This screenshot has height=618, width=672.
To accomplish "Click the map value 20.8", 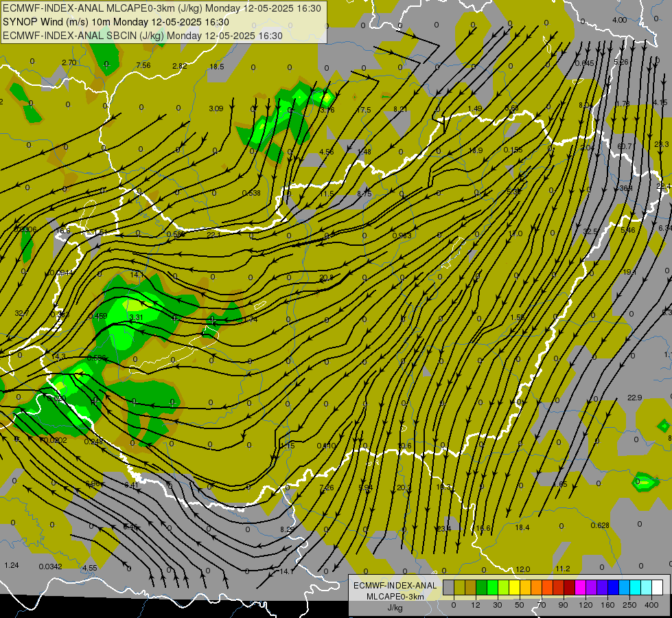I will [x=326, y=278].
